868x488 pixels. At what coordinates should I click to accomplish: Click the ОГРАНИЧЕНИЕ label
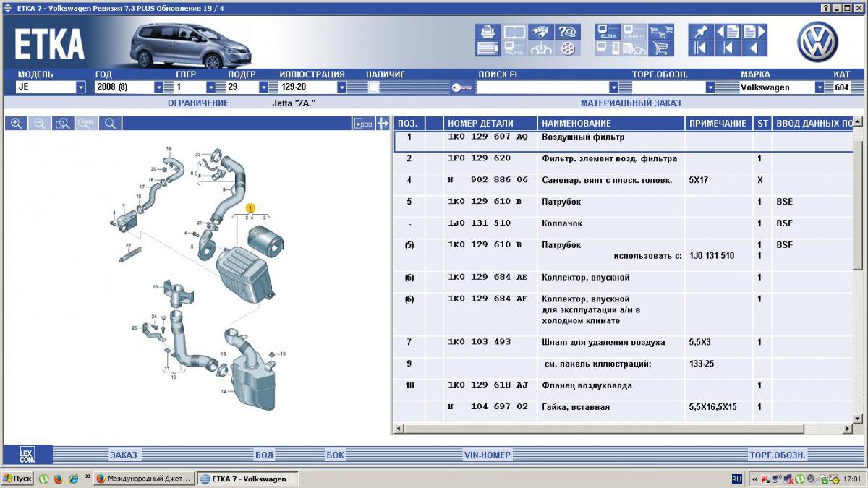(198, 103)
